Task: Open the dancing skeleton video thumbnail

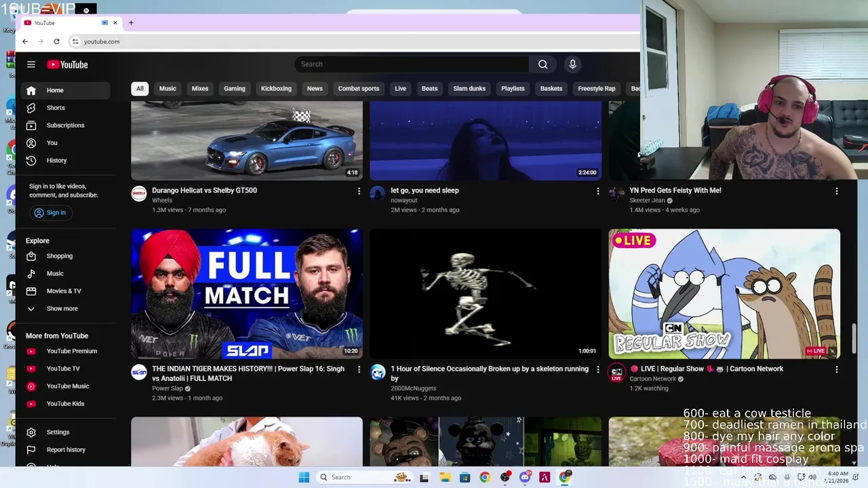Action: [x=486, y=293]
